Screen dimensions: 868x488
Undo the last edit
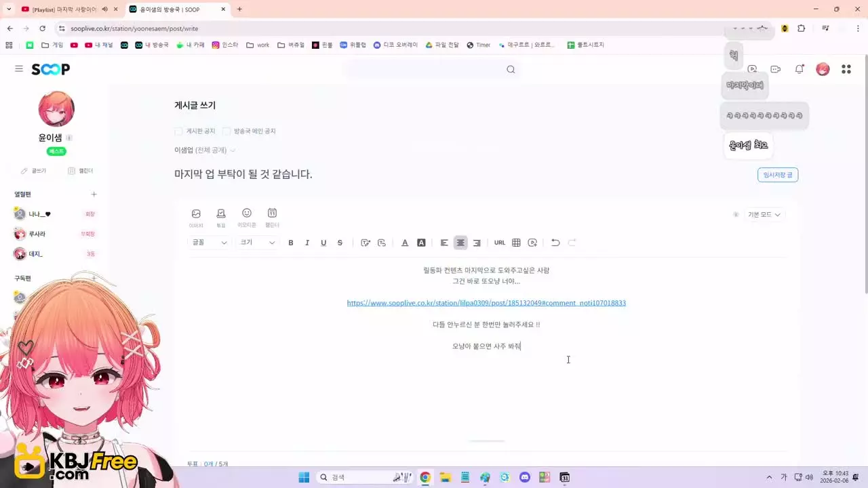click(555, 243)
